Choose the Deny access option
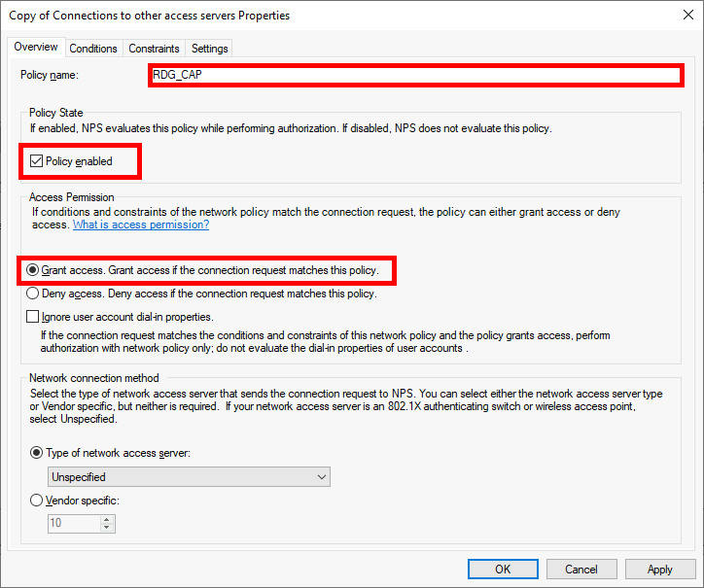 [34, 293]
